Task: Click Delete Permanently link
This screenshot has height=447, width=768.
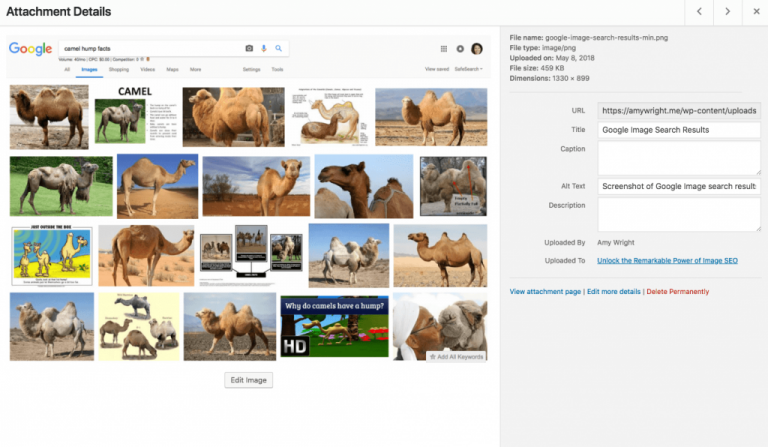Action: [x=678, y=291]
